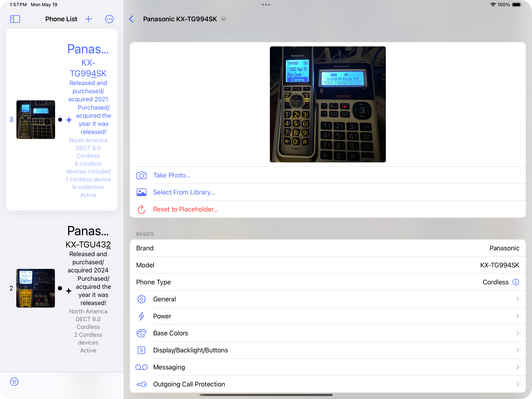Expand Display/Backlight/Buttons via its right chevron
This screenshot has height=399, width=532.
pos(518,350)
